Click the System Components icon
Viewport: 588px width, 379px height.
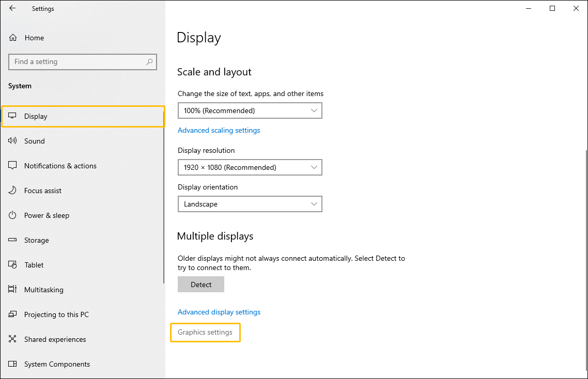click(12, 364)
